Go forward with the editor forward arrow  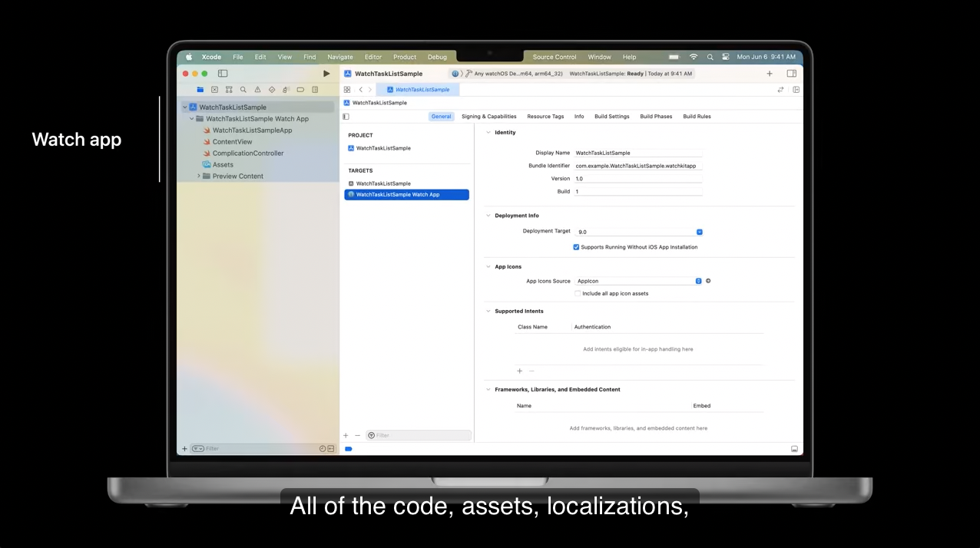click(x=369, y=90)
